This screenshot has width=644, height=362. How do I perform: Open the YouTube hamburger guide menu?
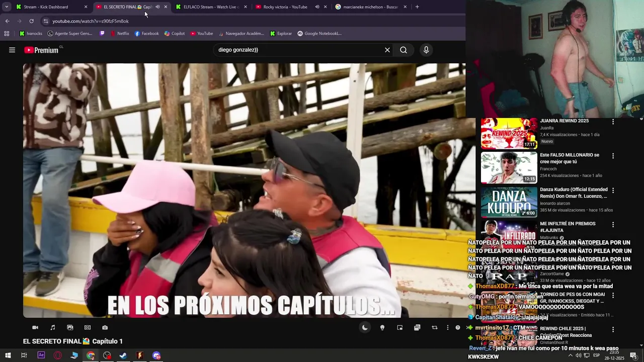point(12,50)
